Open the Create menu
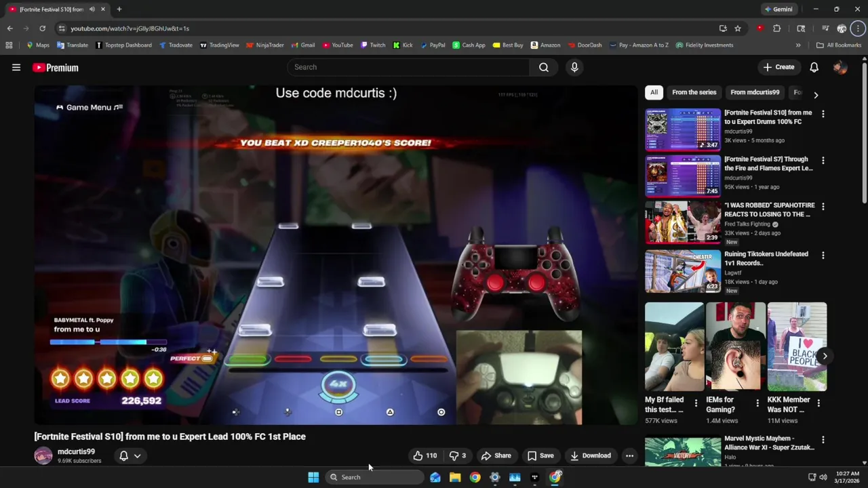868x488 pixels. click(x=778, y=67)
